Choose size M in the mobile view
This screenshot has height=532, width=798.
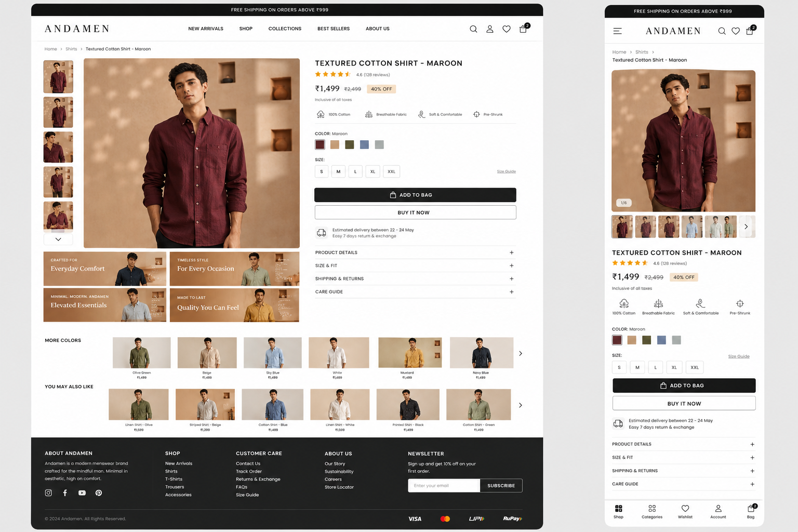pos(637,367)
